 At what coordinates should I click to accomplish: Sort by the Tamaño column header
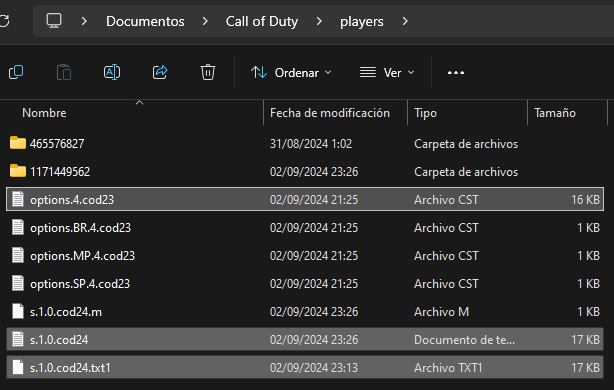(x=555, y=113)
